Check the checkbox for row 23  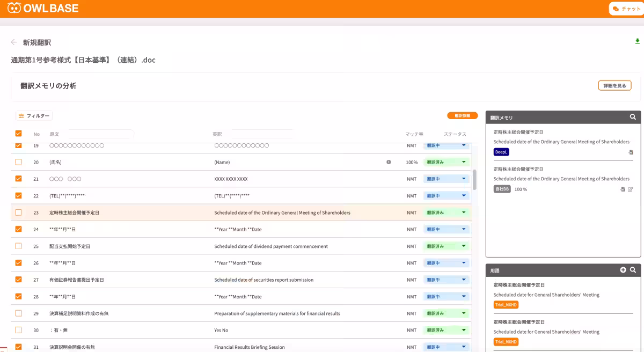[18, 212]
